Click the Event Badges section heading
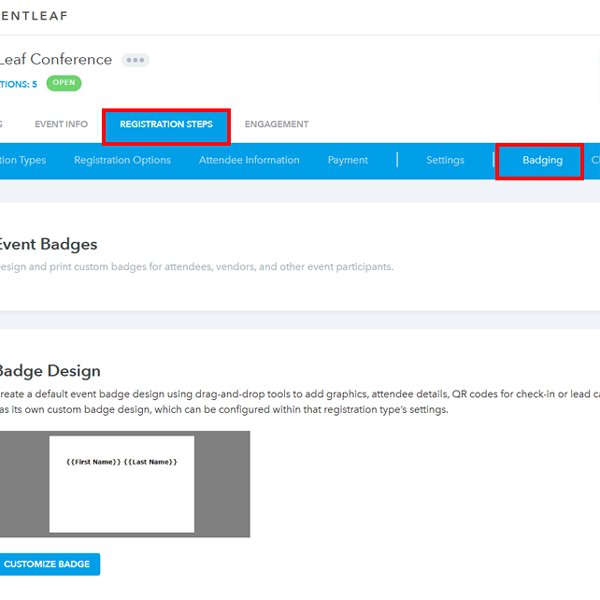The image size is (600, 600). (x=48, y=244)
